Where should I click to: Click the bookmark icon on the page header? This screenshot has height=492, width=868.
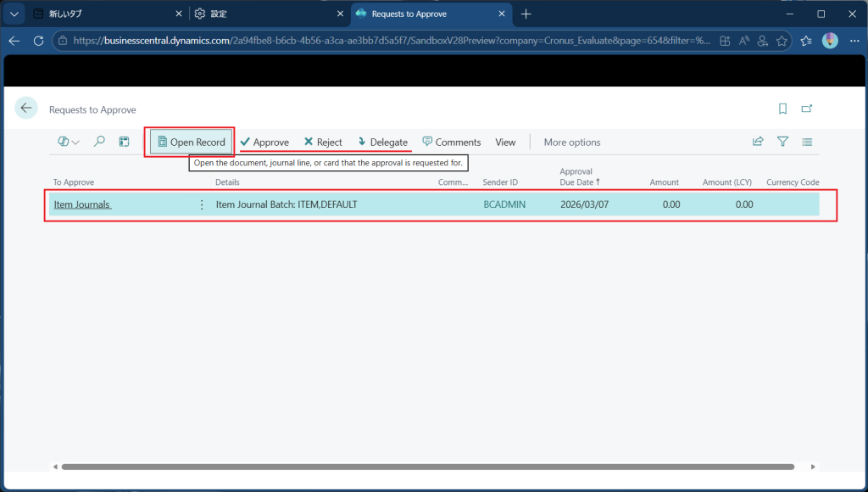pos(782,109)
